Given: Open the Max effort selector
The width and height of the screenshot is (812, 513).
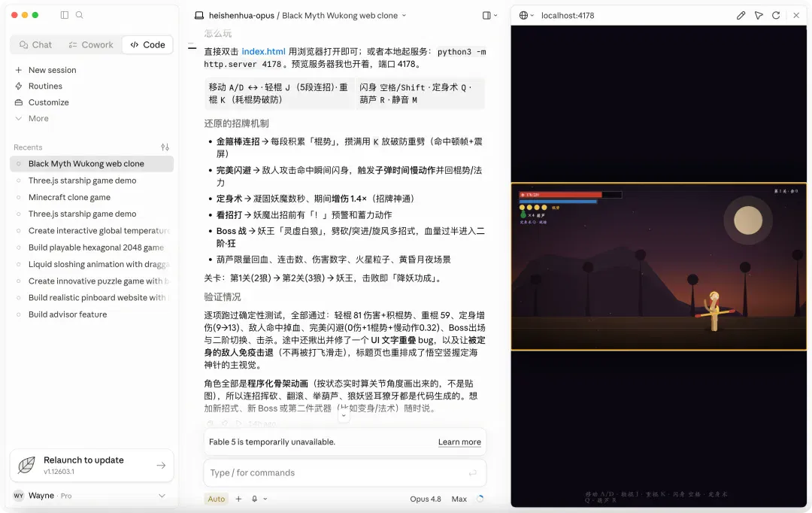Looking at the screenshot, I should [x=459, y=499].
